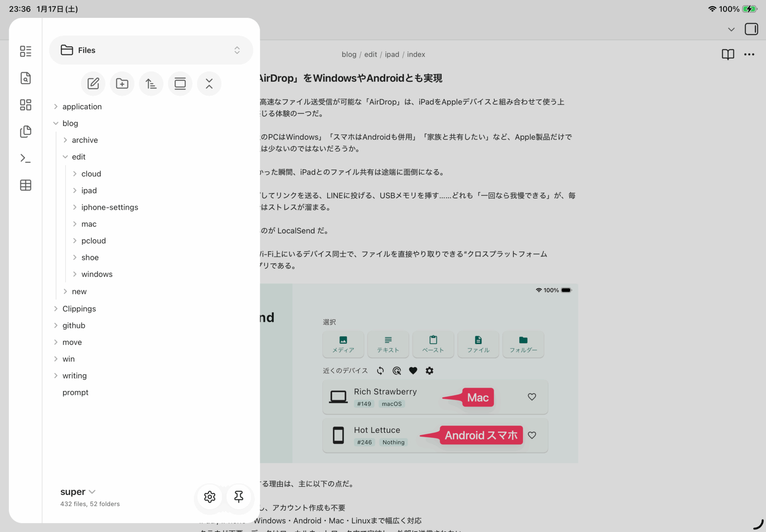Toggle reading view book icon
The image size is (766, 532).
coord(728,54)
